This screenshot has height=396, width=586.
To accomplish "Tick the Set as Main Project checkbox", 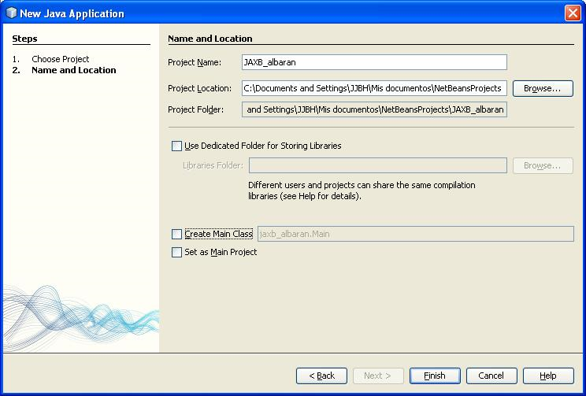I will tap(176, 252).
